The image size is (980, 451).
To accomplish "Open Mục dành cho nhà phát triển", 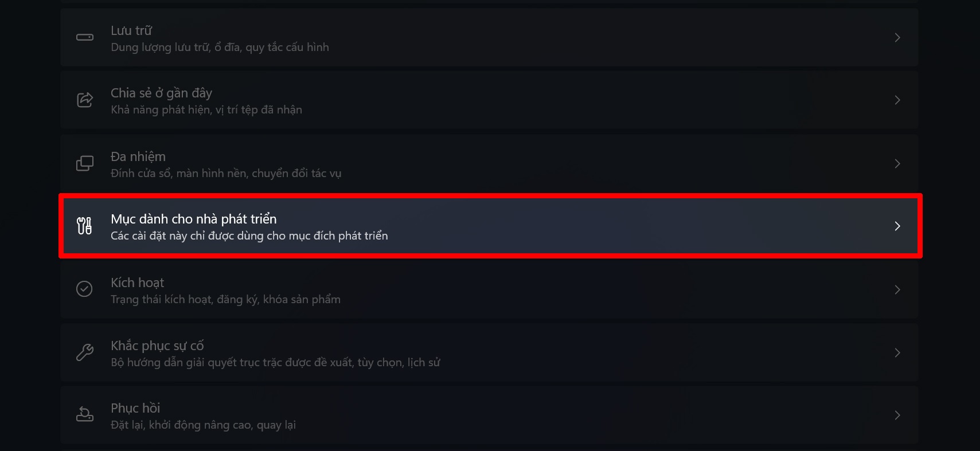I will 489,226.
